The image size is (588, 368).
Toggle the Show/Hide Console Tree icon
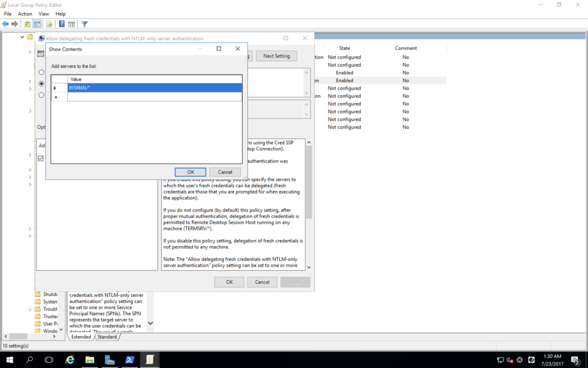point(37,24)
